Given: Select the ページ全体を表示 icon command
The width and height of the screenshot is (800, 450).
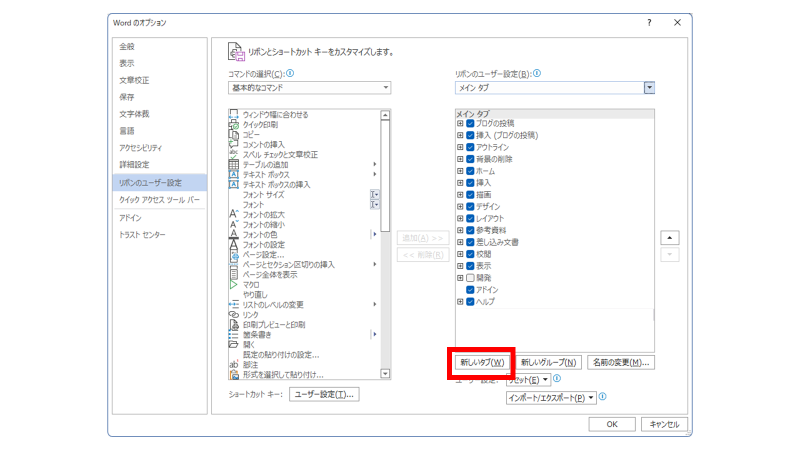Looking at the screenshot, I should [x=234, y=274].
